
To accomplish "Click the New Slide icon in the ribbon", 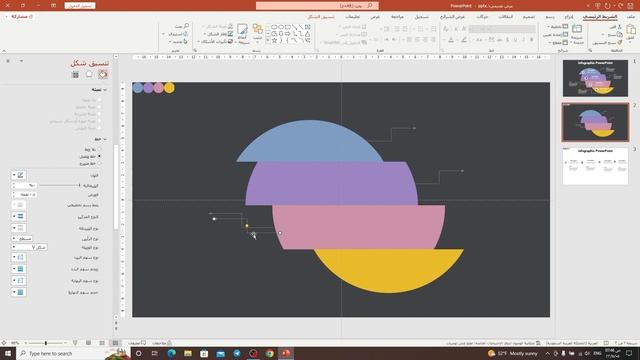I will [577, 29].
